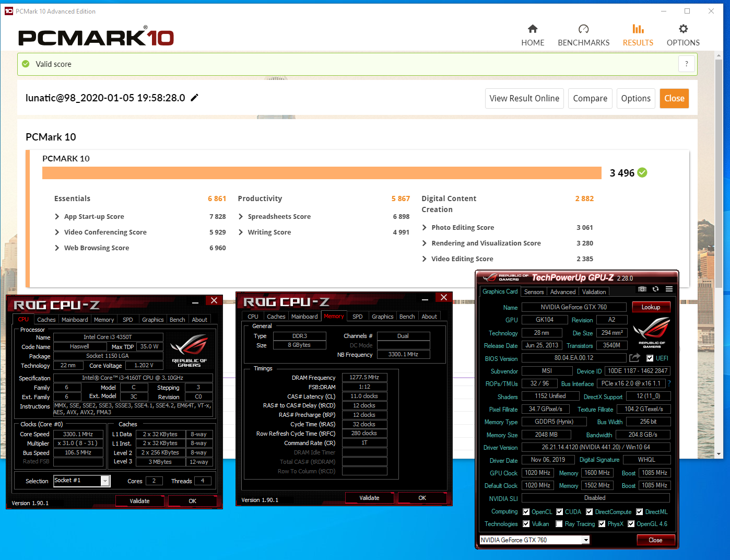Open Bench tab in CPU-Z Memory window
This screenshot has width=730, height=560.
click(x=407, y=317)
